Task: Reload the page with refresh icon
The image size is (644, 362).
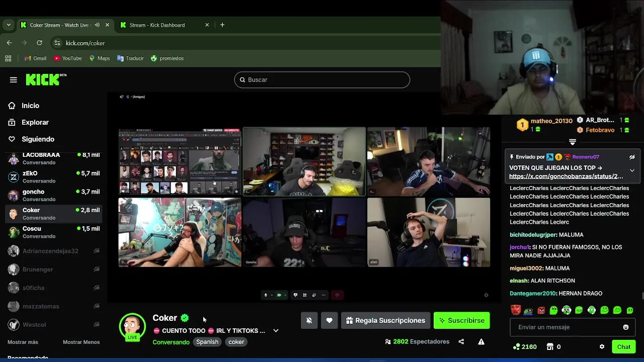Action: 39,43
